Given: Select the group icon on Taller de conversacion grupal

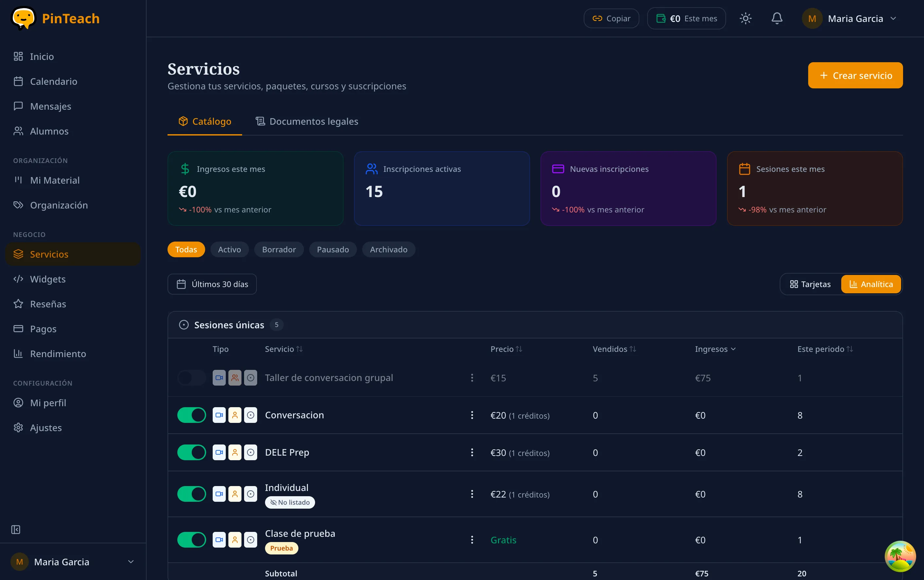Looking at the screenshot, I should [x=235, y=377].
